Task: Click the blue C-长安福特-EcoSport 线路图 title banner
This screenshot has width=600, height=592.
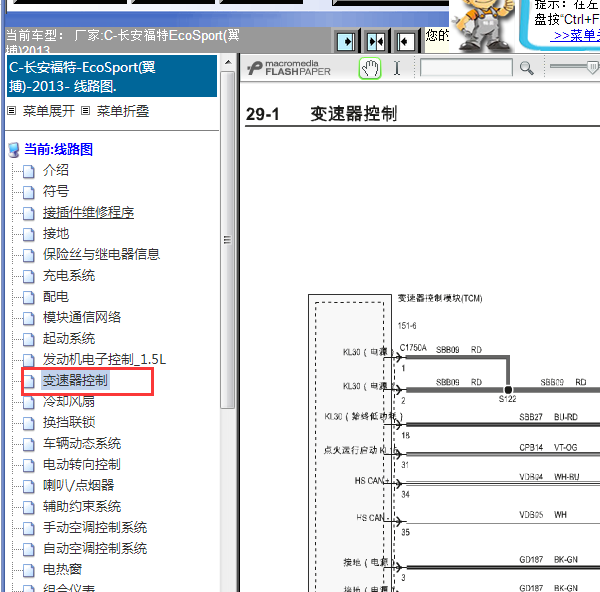Action: tap(112, 76)
